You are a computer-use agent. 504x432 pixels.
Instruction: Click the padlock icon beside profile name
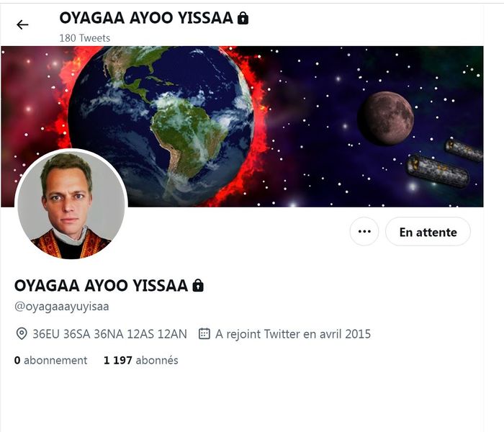coord(198,285)
